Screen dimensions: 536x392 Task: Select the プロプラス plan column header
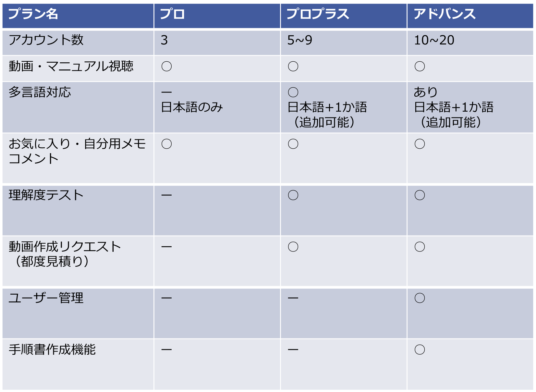(318, 14)
